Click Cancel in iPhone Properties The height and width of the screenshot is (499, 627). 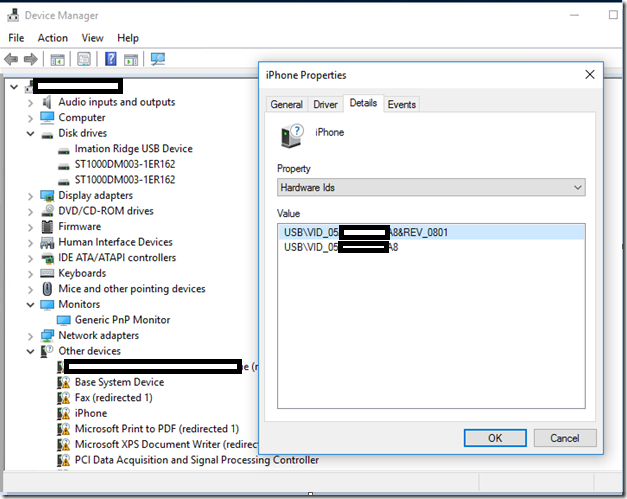click(565, 438)
